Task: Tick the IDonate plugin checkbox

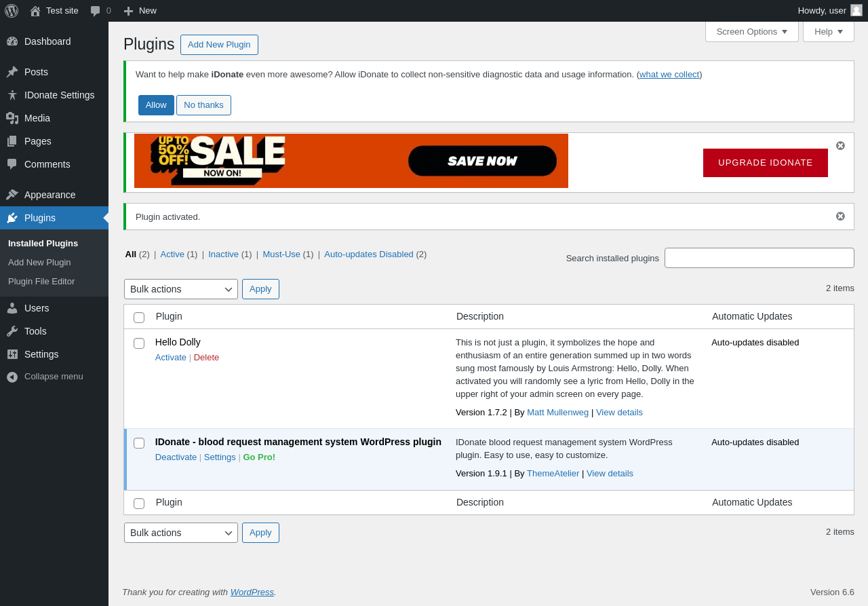Action: [139, 442]
